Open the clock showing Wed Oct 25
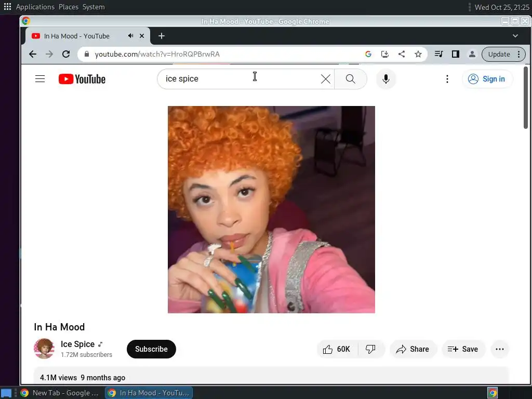The image size is (532, 399). tap(502, 7)
